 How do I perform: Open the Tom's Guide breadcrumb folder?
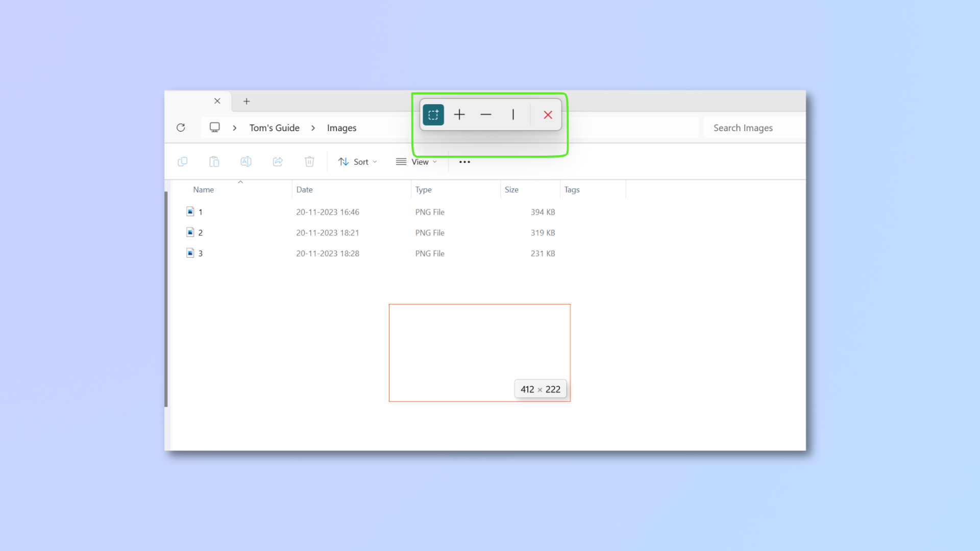pos(274,128)
